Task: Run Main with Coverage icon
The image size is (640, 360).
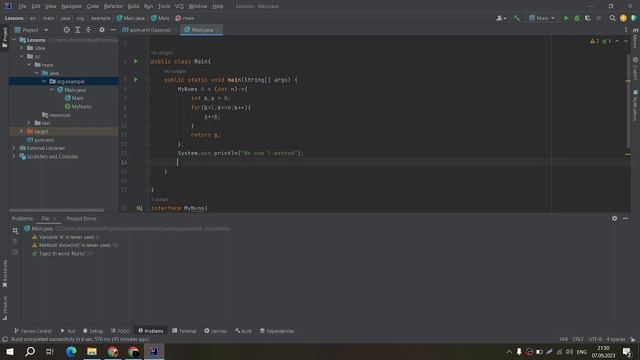Action: (588, 18)
